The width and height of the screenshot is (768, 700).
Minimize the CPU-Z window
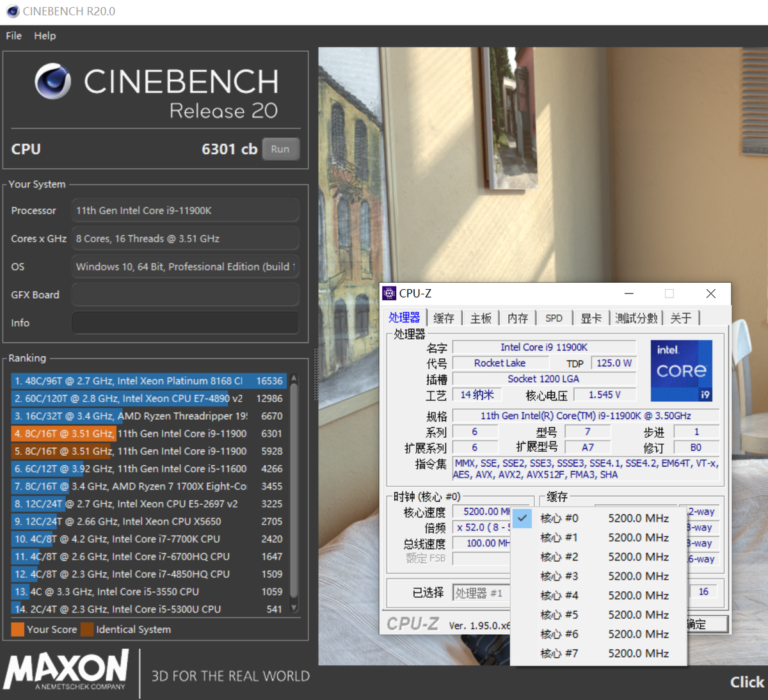pos(629,294)
